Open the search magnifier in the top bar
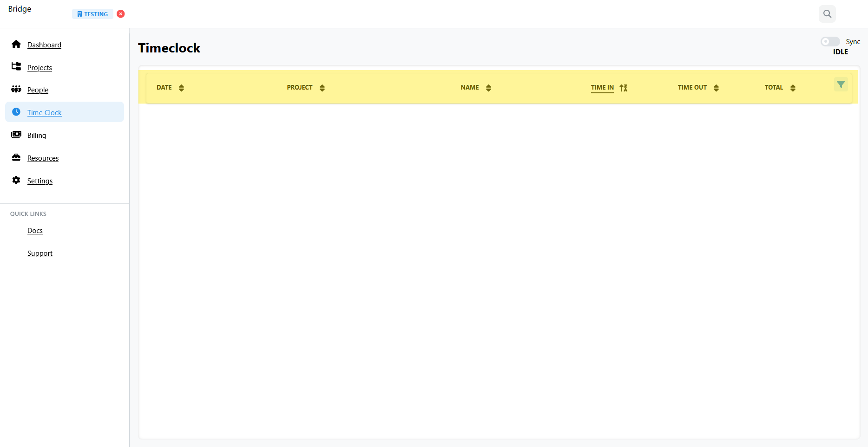 tap(827, 13)
